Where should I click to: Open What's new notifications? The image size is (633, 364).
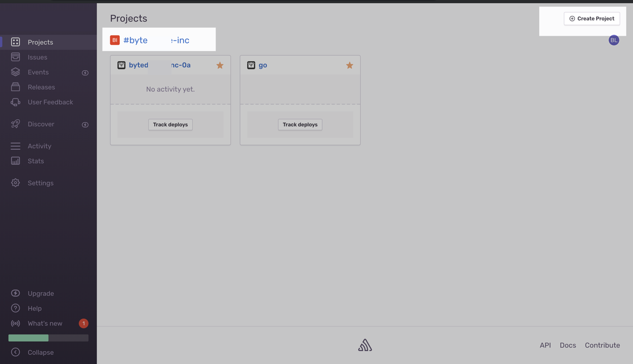point(45,323)
